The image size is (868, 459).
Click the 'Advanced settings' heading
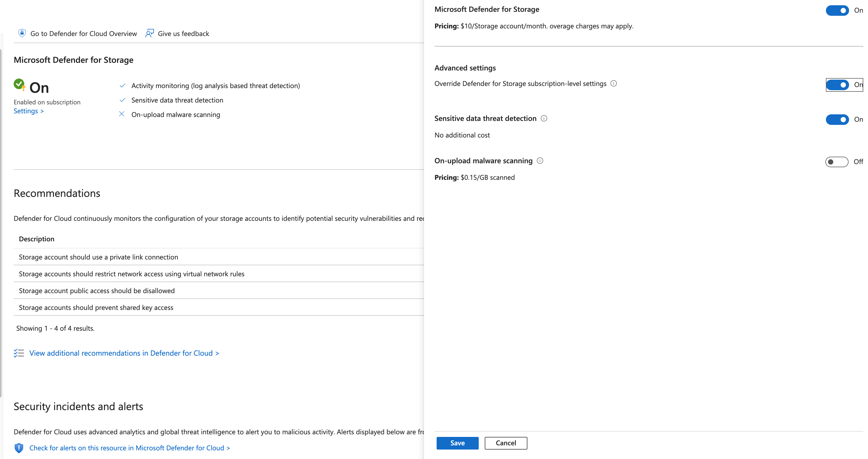tap(465, 68)
